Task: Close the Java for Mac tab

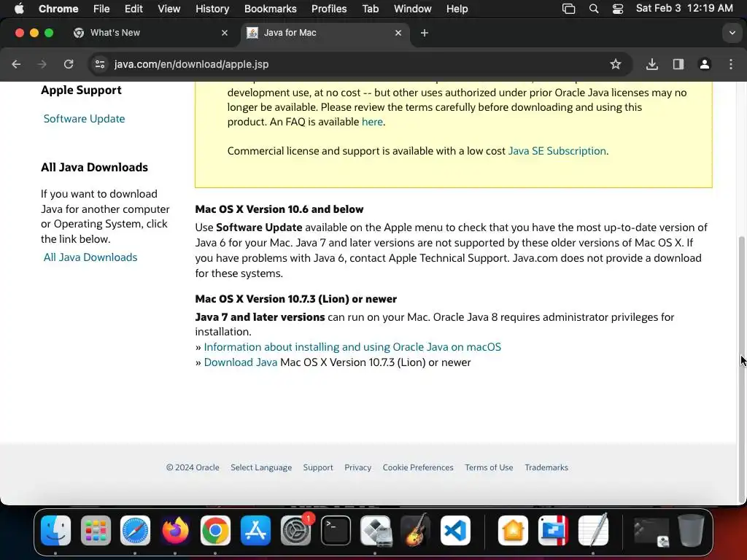Action: 398,33
